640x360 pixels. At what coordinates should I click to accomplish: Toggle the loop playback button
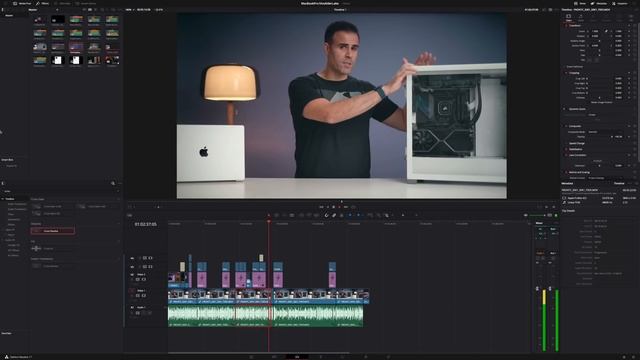coord(353,207)
